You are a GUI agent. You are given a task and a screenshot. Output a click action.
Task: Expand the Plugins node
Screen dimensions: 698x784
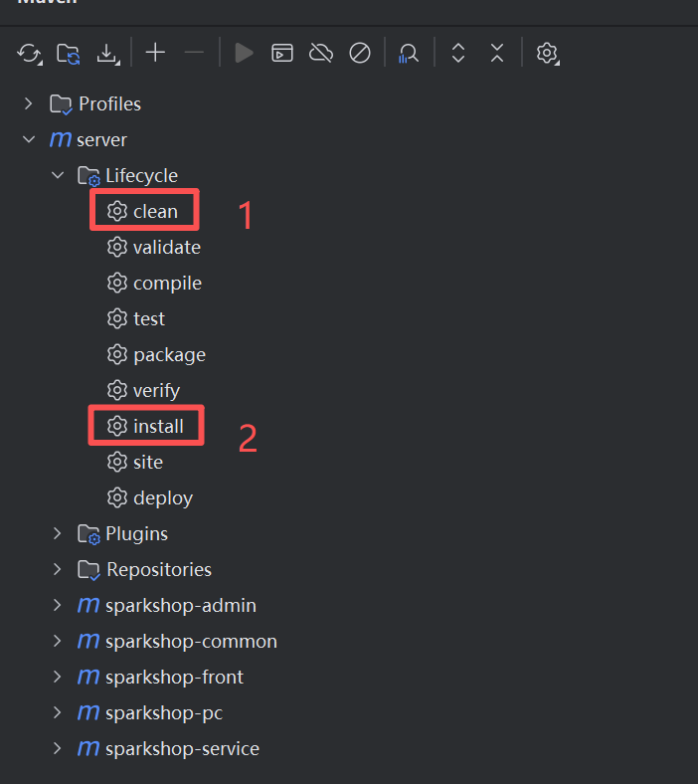pyautogui.click(x=58, y=534)
